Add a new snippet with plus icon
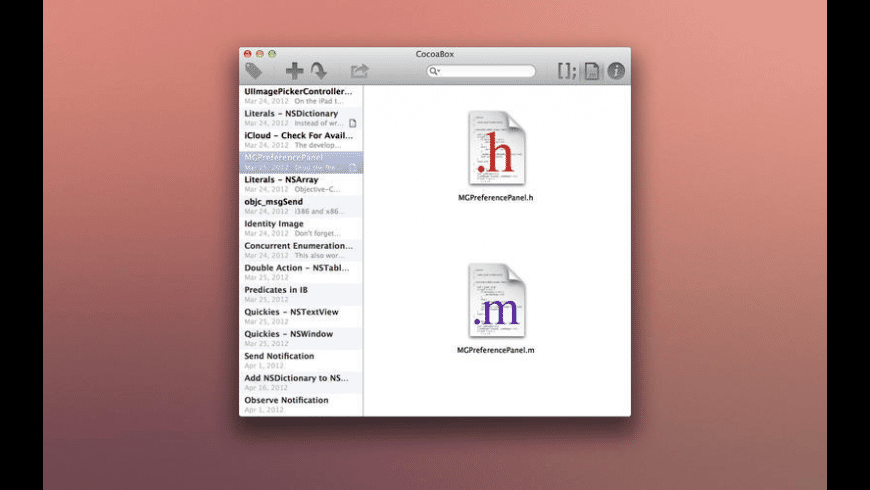This screenshot has height=490, width=870. [294, 70]
